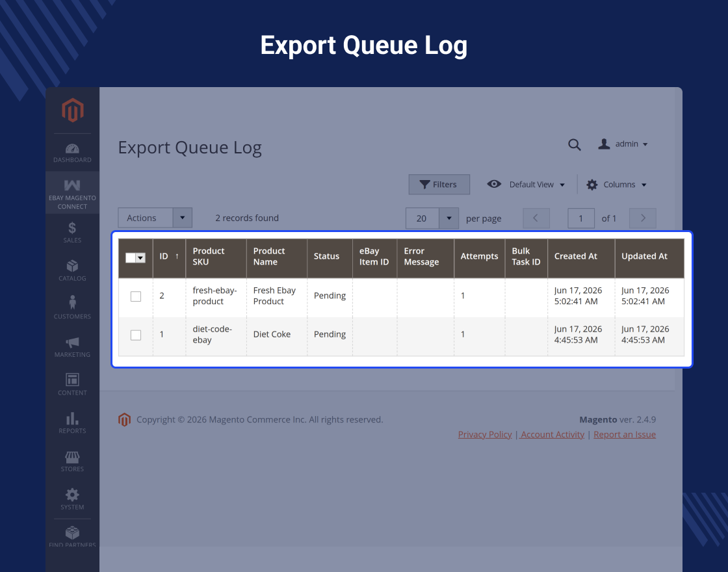Open the Customers sidebar menu
Viewport: 728px width, 572px height.
(x=72, y=309)
